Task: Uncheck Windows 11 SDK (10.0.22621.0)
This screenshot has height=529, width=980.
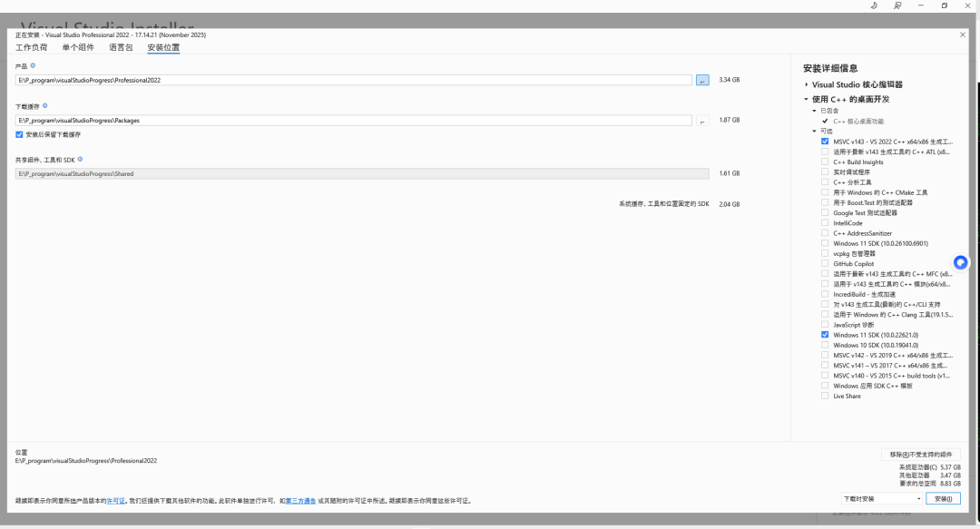Action: (825, 335)
